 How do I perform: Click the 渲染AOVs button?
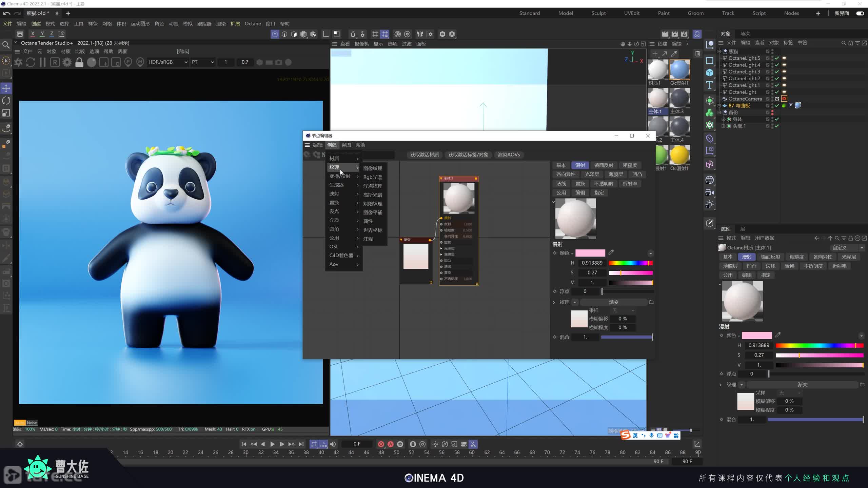point(509,155)
